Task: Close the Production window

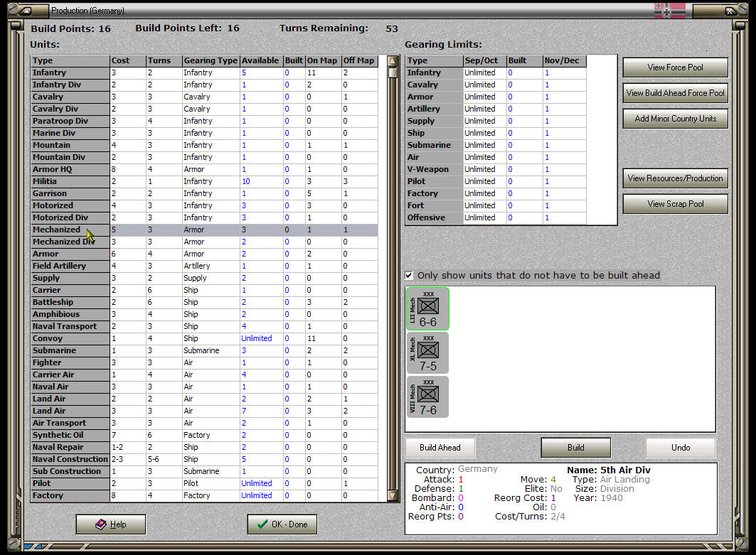Action: point(730,11)
